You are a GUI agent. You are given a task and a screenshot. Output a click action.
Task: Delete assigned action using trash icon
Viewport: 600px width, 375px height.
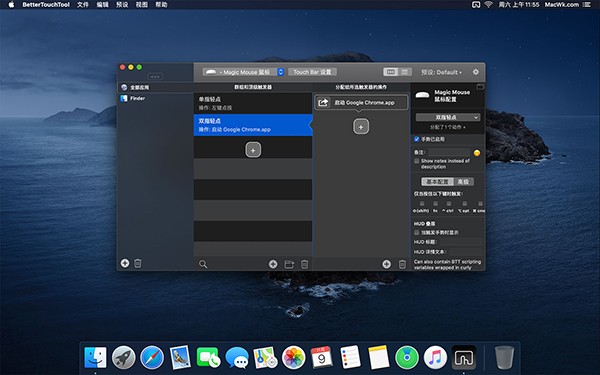pos(402,264)
